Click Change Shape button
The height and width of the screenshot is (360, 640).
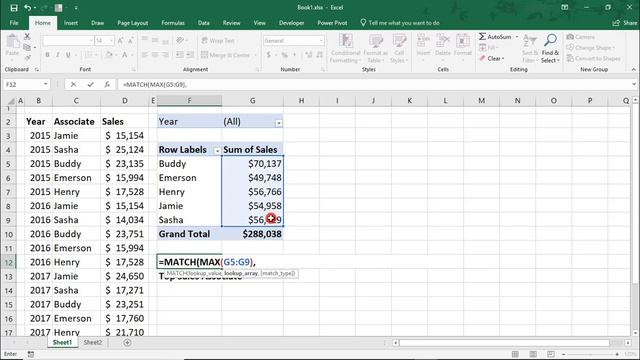[590, 48]
